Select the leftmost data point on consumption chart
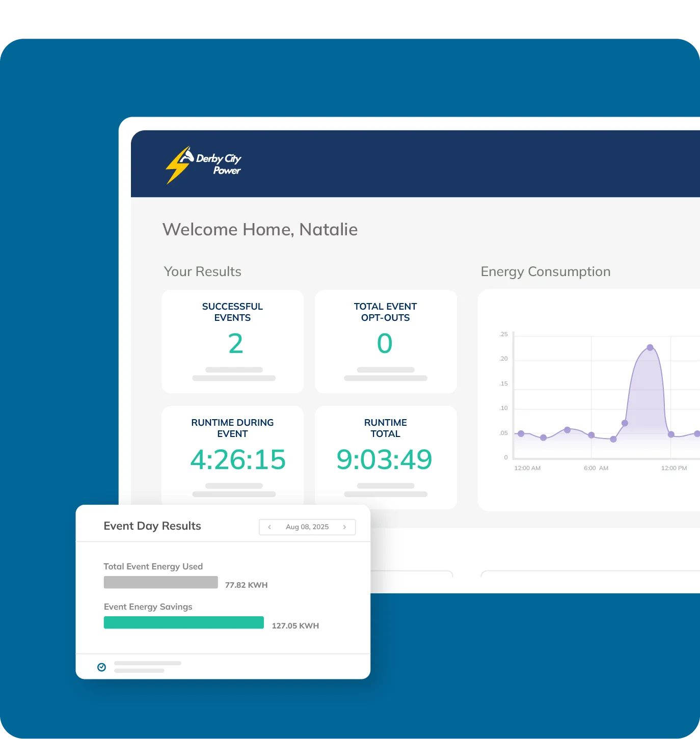The width and height of the screenshot is (700, 739). click(x=521, y=434)
